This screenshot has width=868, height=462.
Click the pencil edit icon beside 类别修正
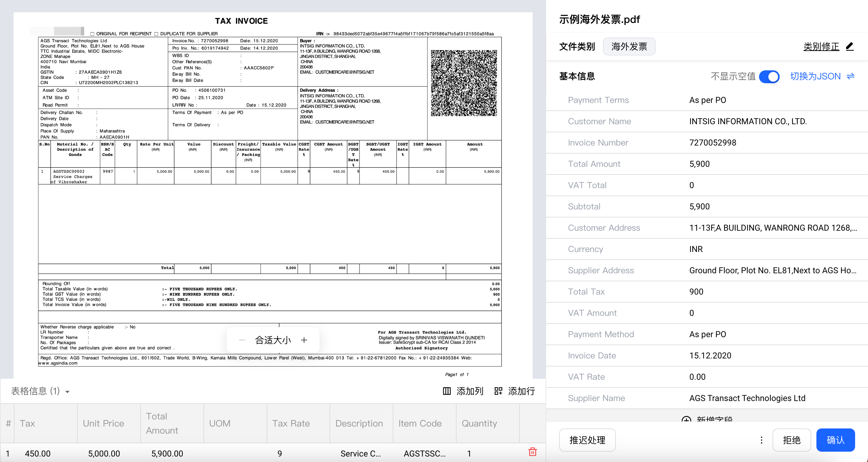coord(850,46)
